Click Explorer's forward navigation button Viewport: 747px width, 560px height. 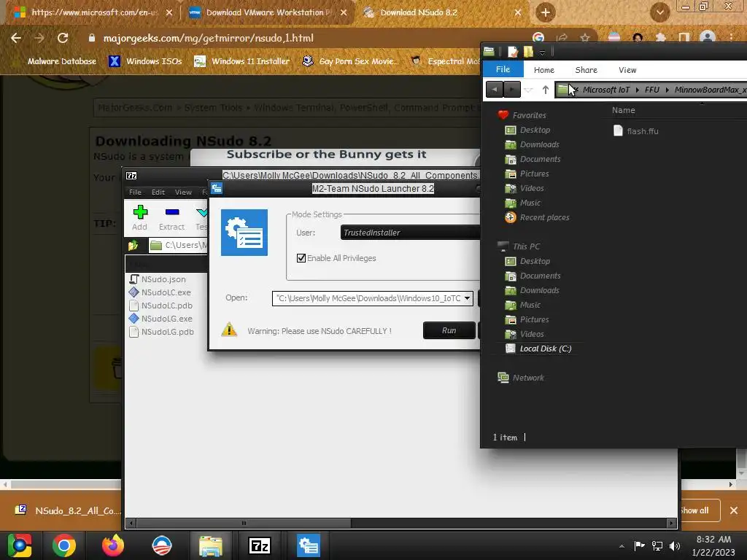pyautogui.click(x=512, y=90)
